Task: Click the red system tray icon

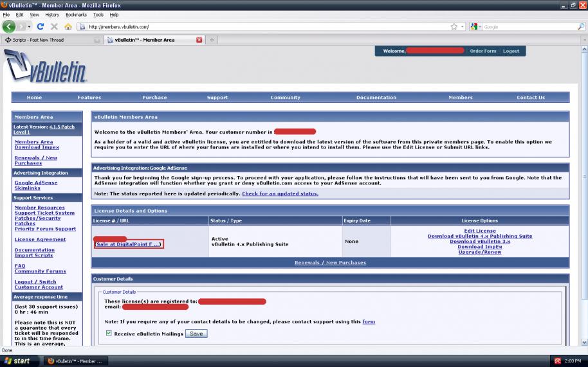Action: pyautogui.click(x=558, y=361)
